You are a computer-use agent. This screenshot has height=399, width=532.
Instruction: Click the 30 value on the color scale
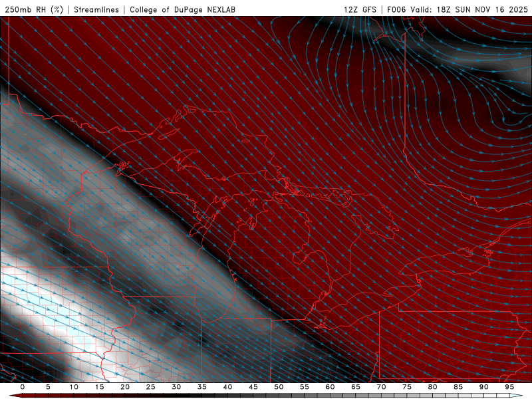tap(176, 387)
